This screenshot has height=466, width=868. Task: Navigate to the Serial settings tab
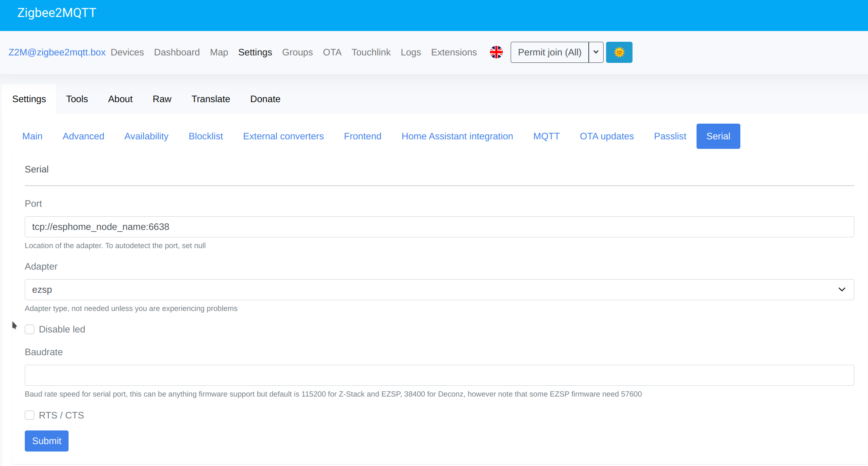coord(718,136)
